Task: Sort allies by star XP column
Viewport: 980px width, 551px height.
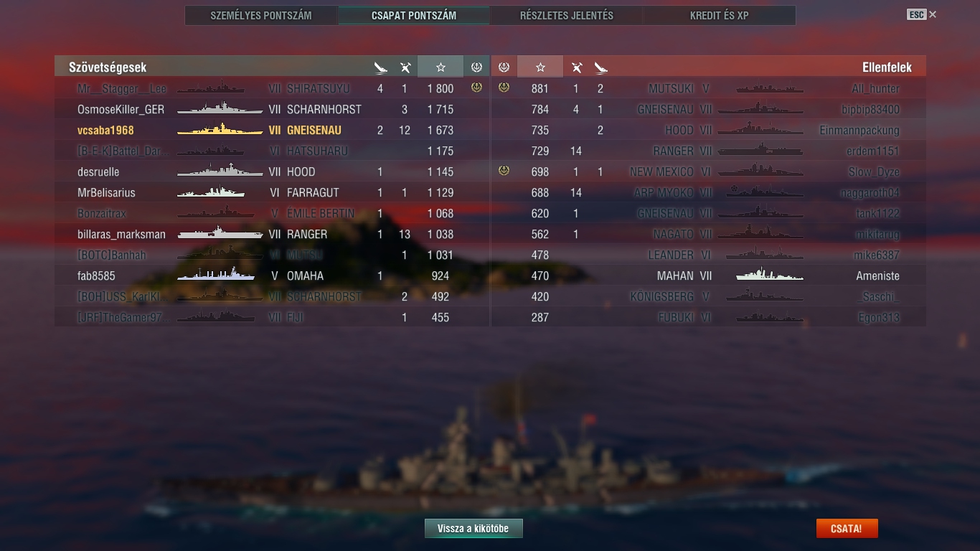Action: 440,67
